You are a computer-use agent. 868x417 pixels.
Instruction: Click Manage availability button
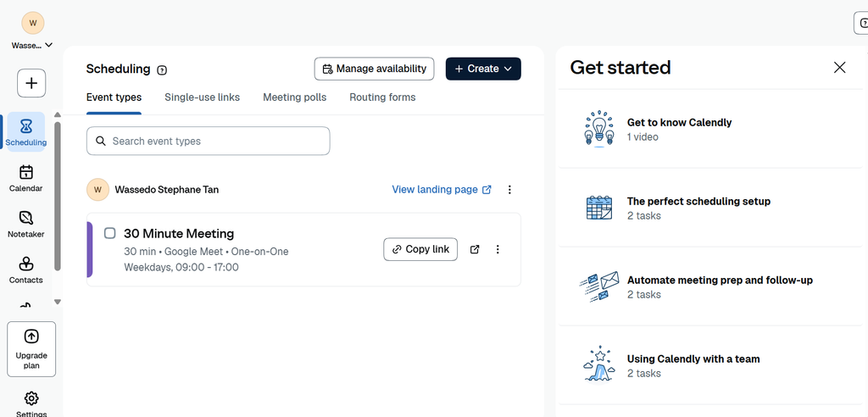(374, 69)
